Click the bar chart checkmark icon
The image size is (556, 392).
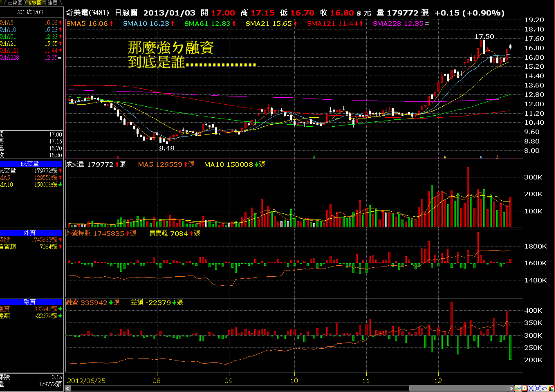[x=551, y=388]
